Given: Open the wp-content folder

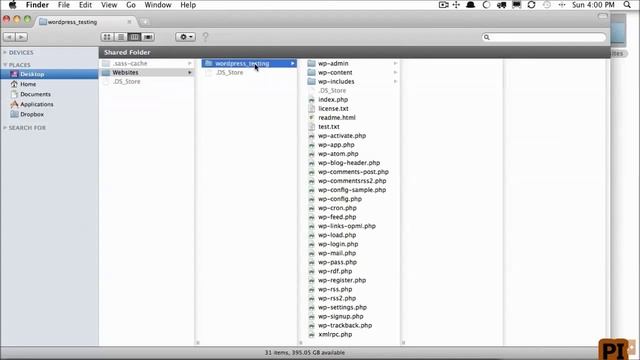Looking at the screenshot, I should coord(335,73).
